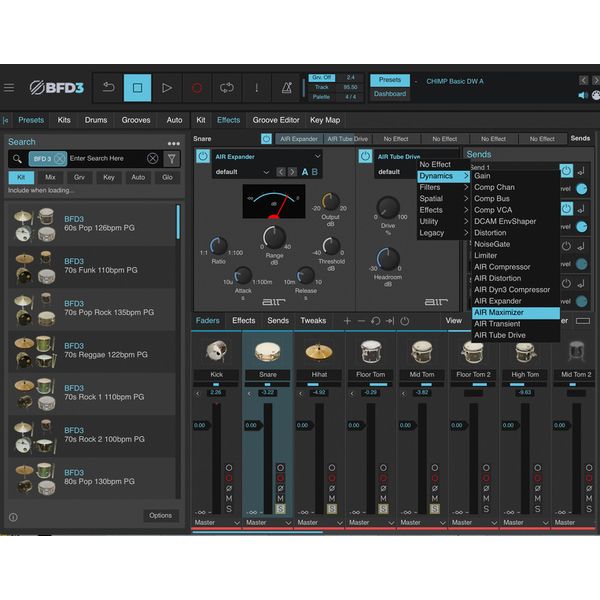Expand the Spatial submenu
The height and width of the screenshot is (600, 600).
pos(443,199)
